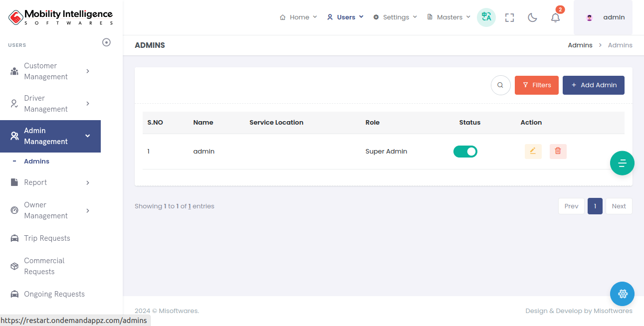Screen dimensions: 644x326
Task: Collapse the Admin Management section
Action: point(50,136)
